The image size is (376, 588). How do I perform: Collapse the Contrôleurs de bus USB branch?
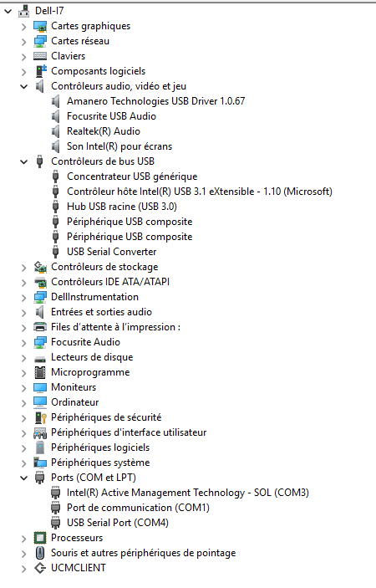24,162
